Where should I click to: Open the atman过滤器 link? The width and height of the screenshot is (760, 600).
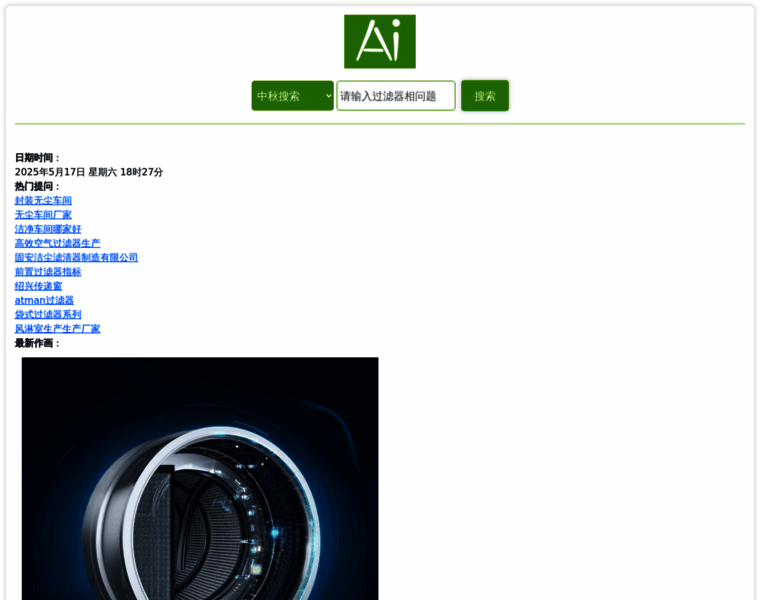[x=44, y=300]
